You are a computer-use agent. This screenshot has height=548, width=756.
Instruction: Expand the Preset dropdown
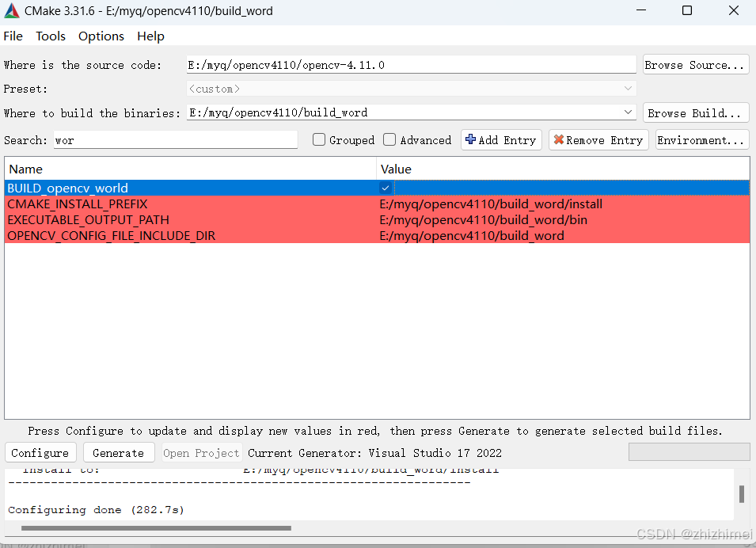coord(628,88)
